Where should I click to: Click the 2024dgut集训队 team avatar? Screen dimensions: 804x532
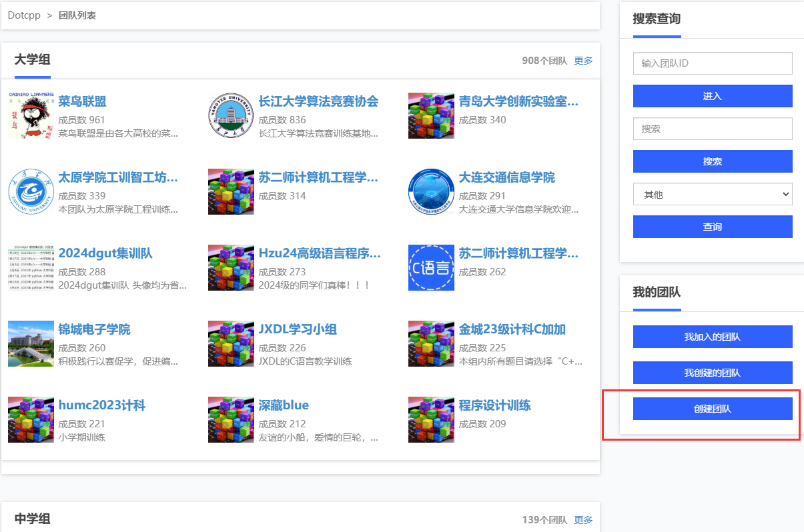pos(31,267)
